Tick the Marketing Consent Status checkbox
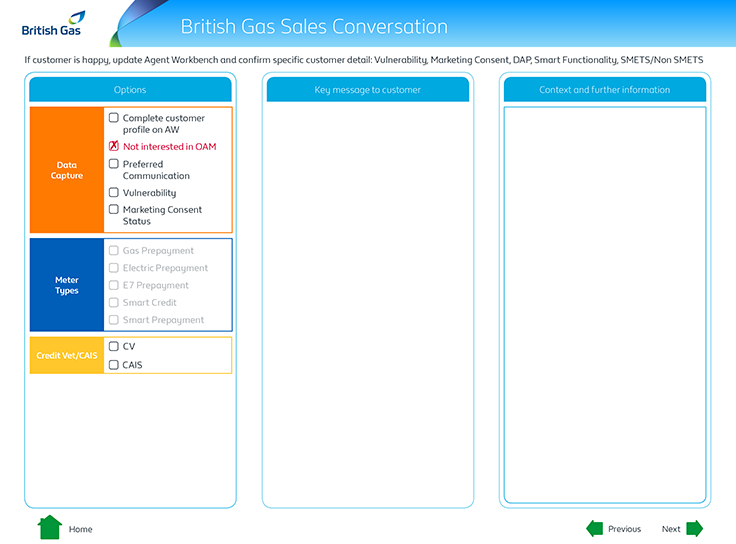 pos(114,210)
